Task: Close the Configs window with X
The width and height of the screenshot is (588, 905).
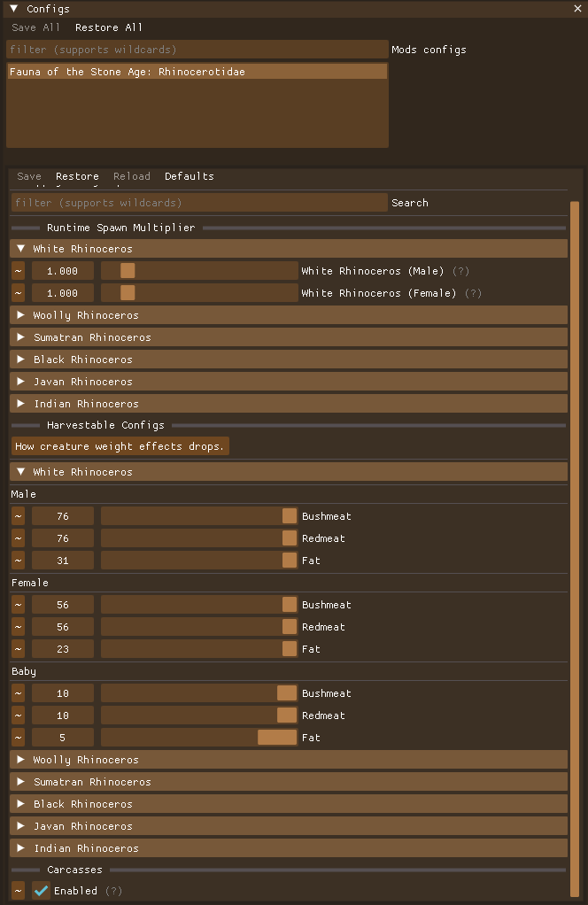Action: [577, 9]
